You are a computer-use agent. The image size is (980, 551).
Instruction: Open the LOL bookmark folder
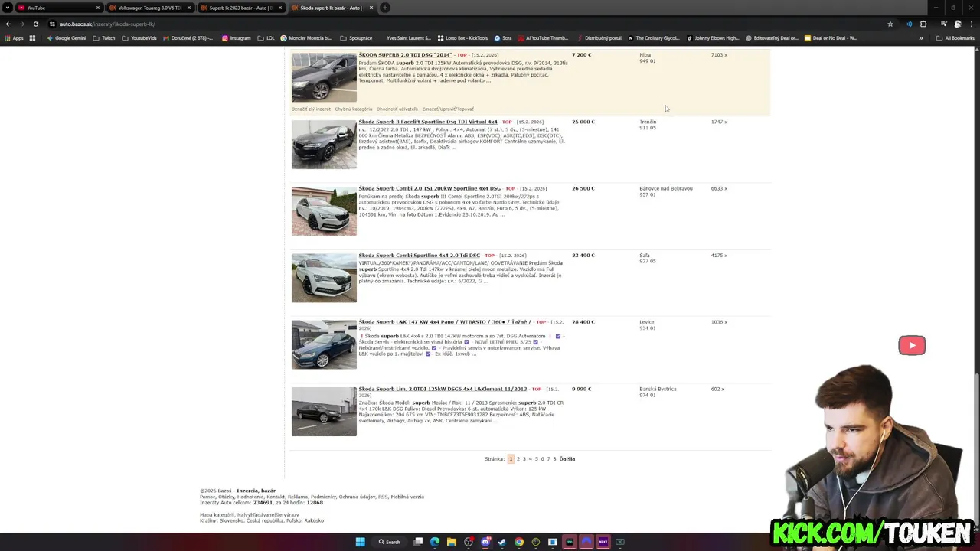pyautogui.click(x=266, y=37)
